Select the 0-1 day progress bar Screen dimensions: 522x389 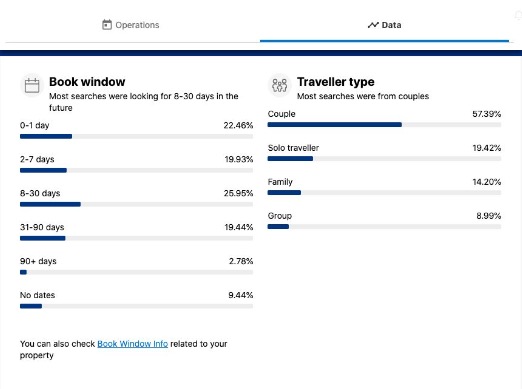[x=136, y=136]
